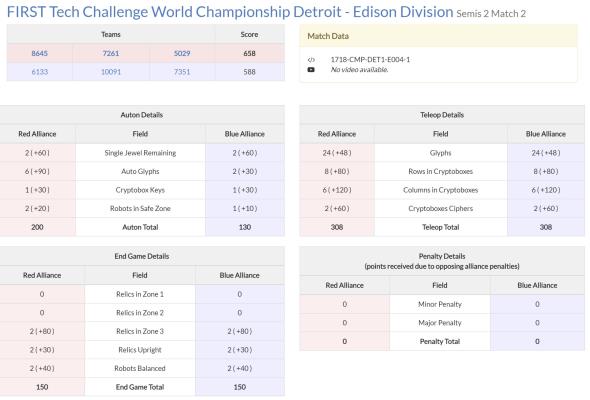Click the Cryptoboxes Ciphers field cell
Screen dimensions: 590x400
[441, 208]
